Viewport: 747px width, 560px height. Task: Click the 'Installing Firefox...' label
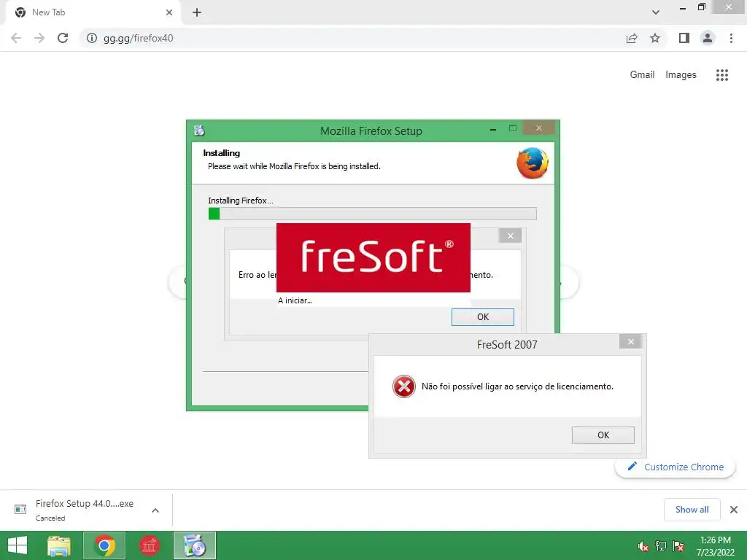pyautogui.click(x=241, y=201)
